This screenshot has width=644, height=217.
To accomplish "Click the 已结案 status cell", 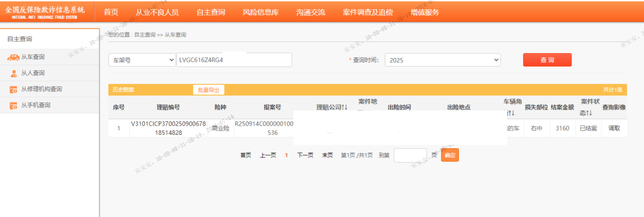I will 589,128.
